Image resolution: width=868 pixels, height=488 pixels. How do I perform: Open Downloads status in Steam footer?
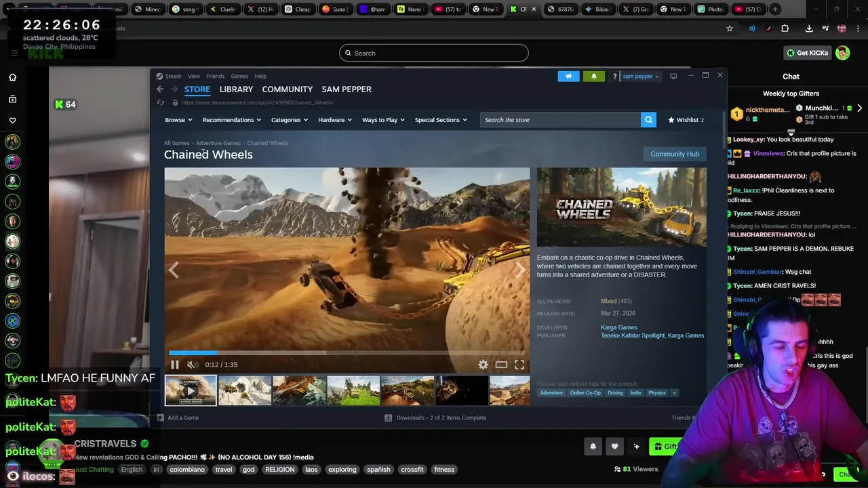pos(435,418)
